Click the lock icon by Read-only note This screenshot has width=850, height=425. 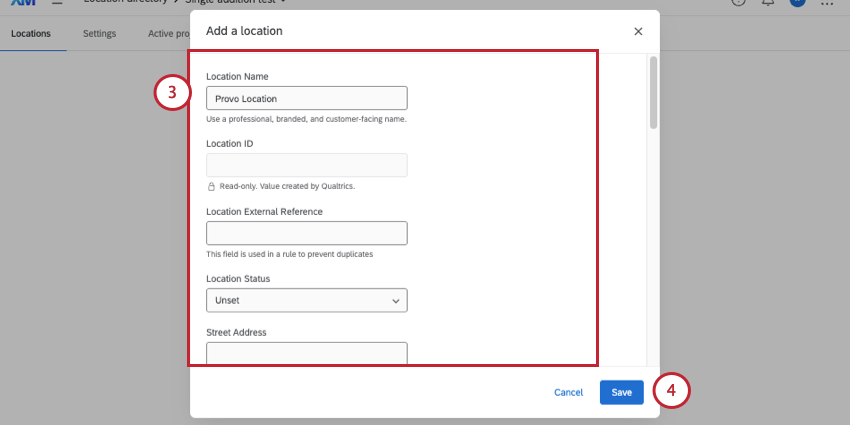click(212, 186)
